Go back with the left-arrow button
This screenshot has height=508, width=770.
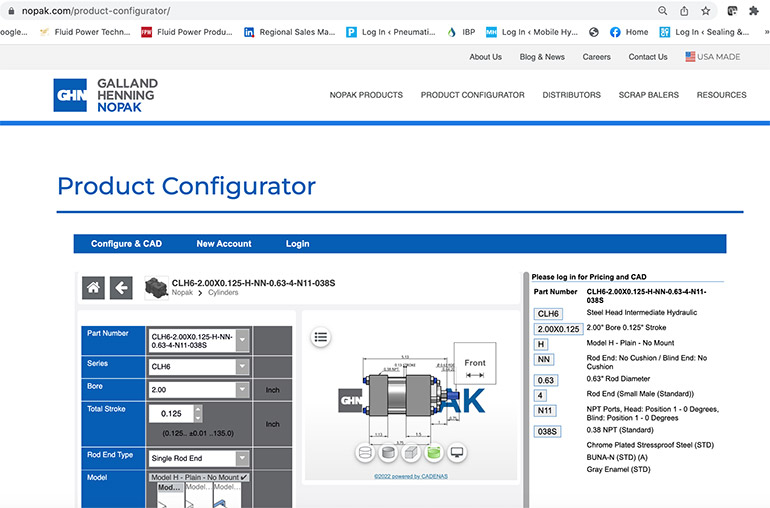[x=121, y=288]
